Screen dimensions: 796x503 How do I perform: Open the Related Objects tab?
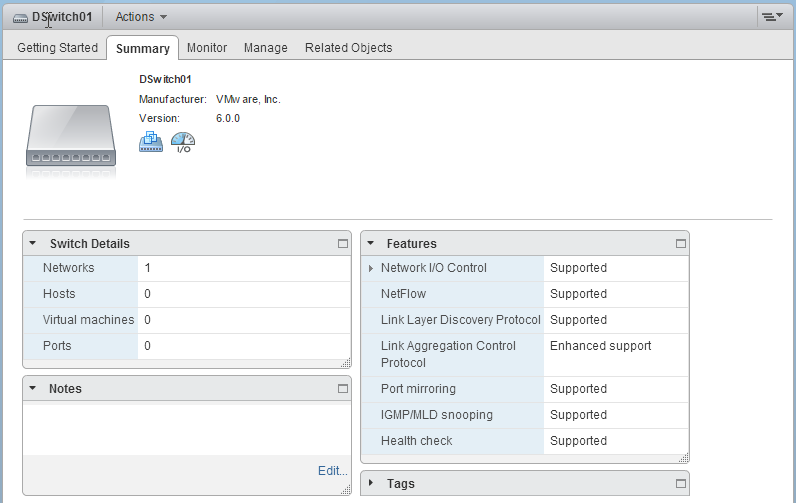pos(348,48)
